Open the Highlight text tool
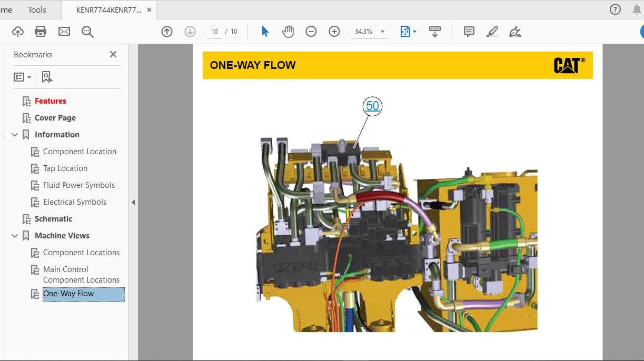 point(491,31)
